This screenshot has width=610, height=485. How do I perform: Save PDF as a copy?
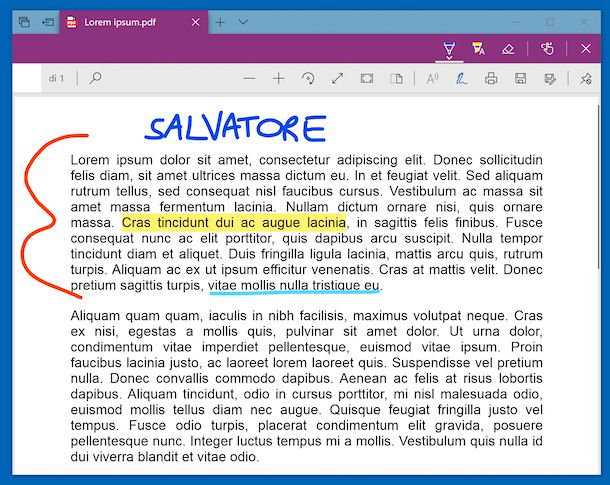click(x=550, y=79)
